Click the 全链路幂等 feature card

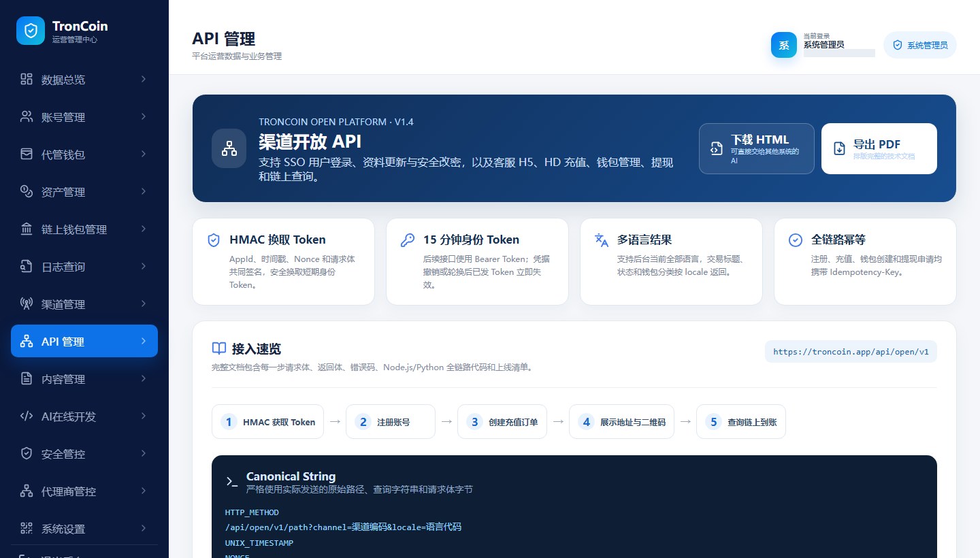(x=865, y=261)
